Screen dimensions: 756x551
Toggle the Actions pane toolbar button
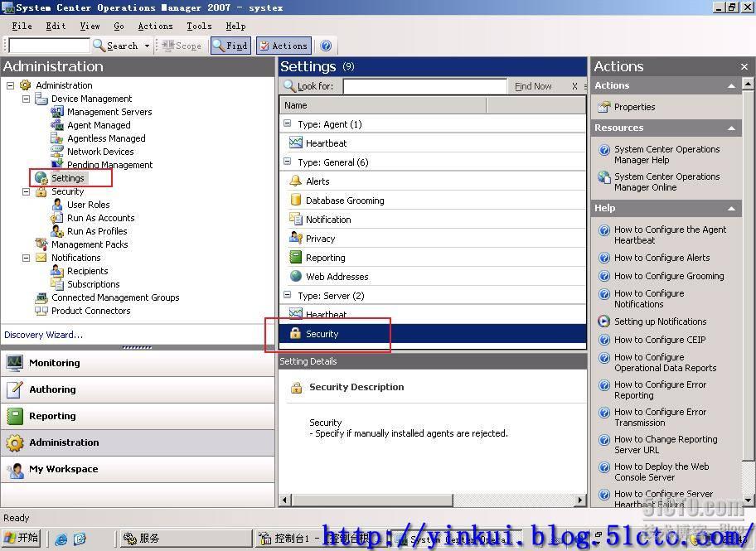[283, 46]
